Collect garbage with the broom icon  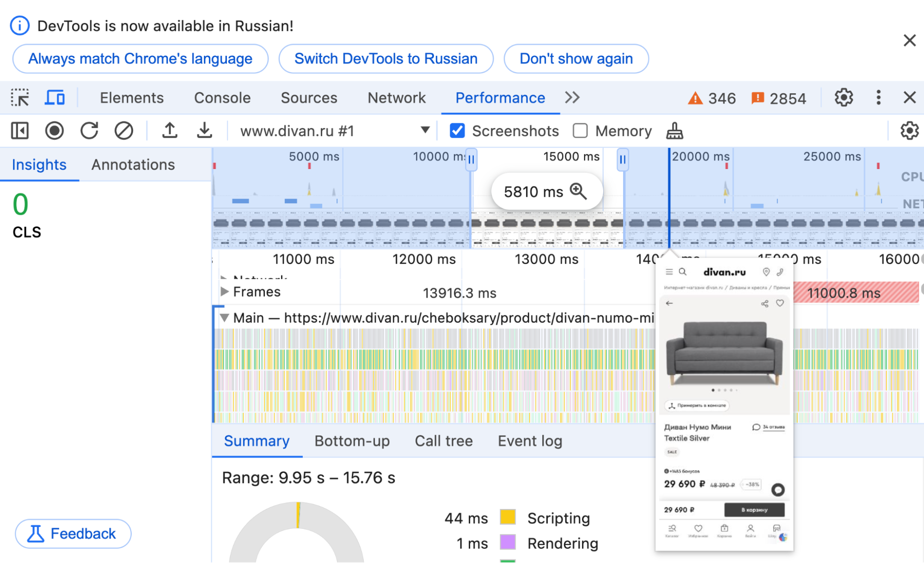click(x=674, y=131)
